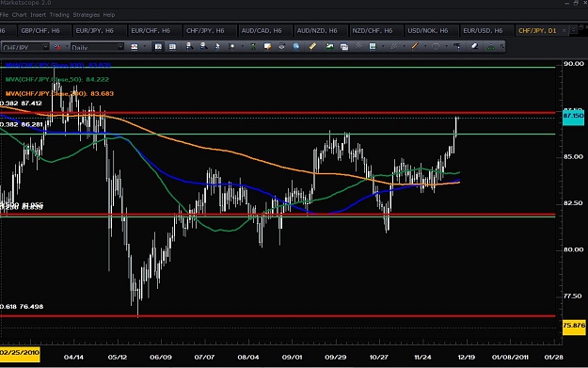Click the crosshair mode icon

[x=231, y=46]
